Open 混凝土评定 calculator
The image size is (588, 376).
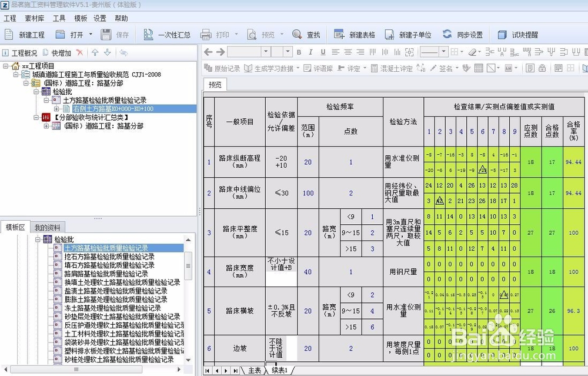click(x=392, y=68)
